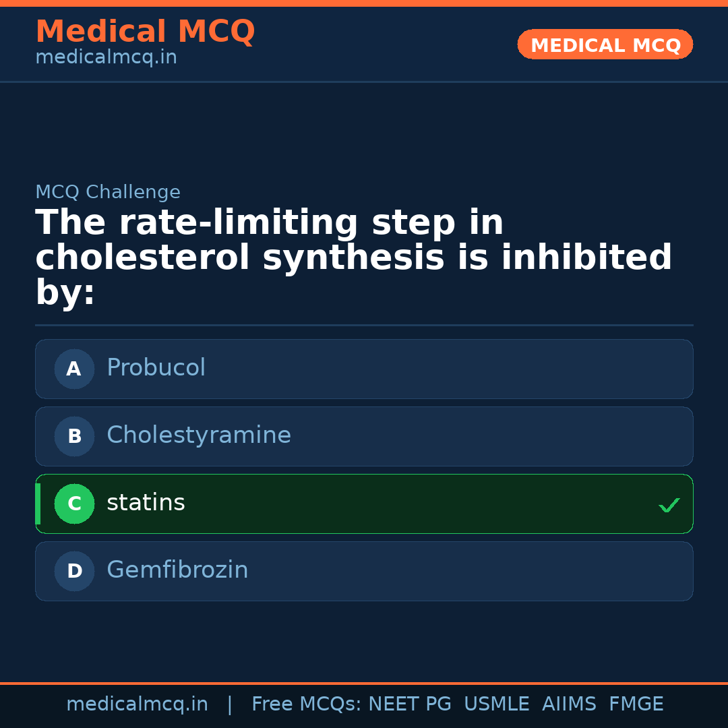Select the highlighted statins answer text
Viewport: 728px width, 728px height.
coord(146,503)
